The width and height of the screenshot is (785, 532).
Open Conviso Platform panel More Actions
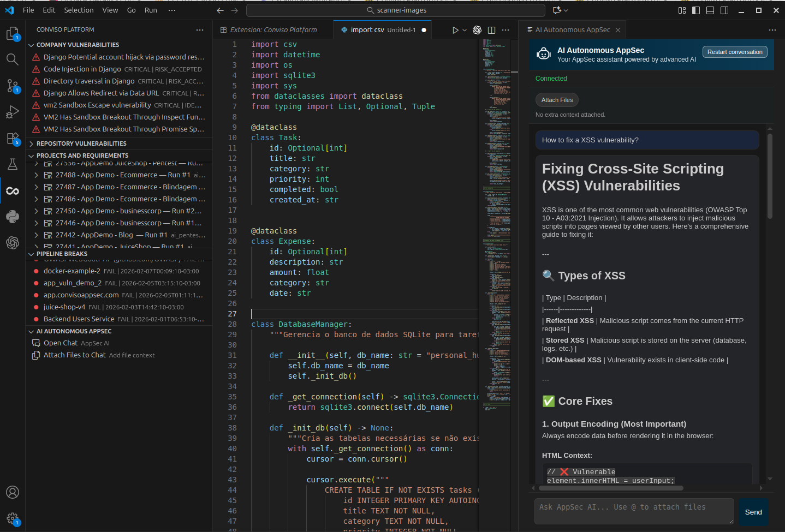click(200, 30)
